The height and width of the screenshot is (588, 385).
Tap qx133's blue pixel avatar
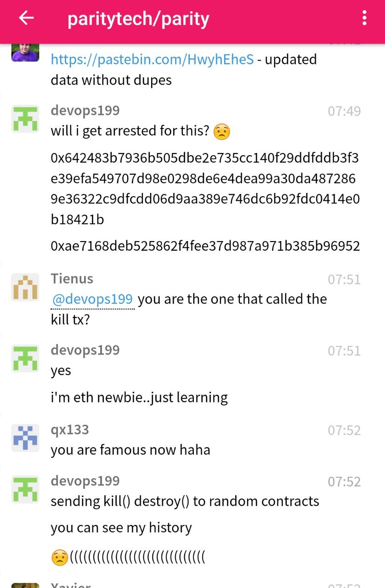pyautogui.click(x=25, y=438)
